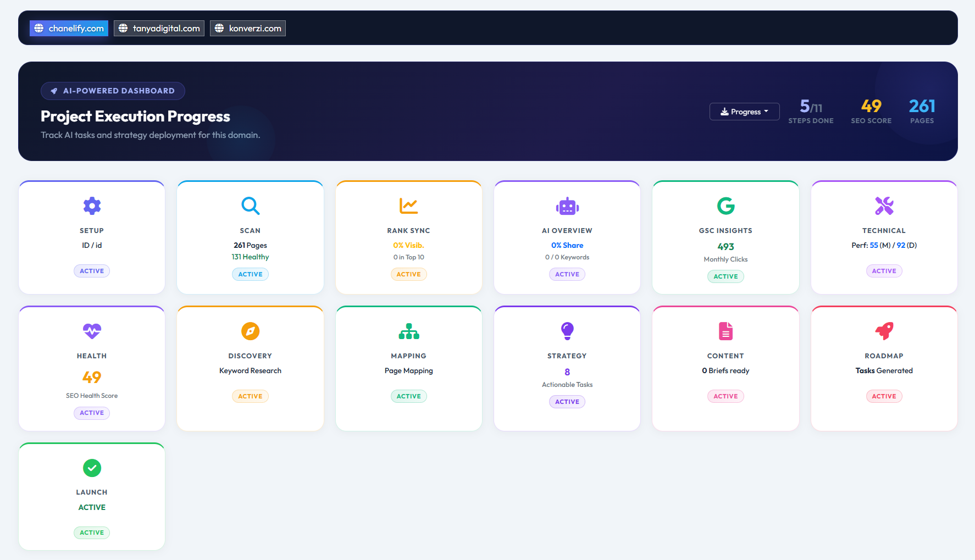The height and width of the screenshot is (560, 975).
Task: Click the 493 Monthly Clicks value
Action: click(725, 247)
